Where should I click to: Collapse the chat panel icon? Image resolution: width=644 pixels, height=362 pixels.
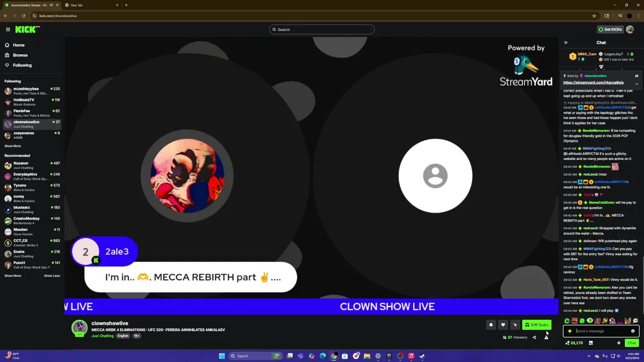tap(566, 43)
